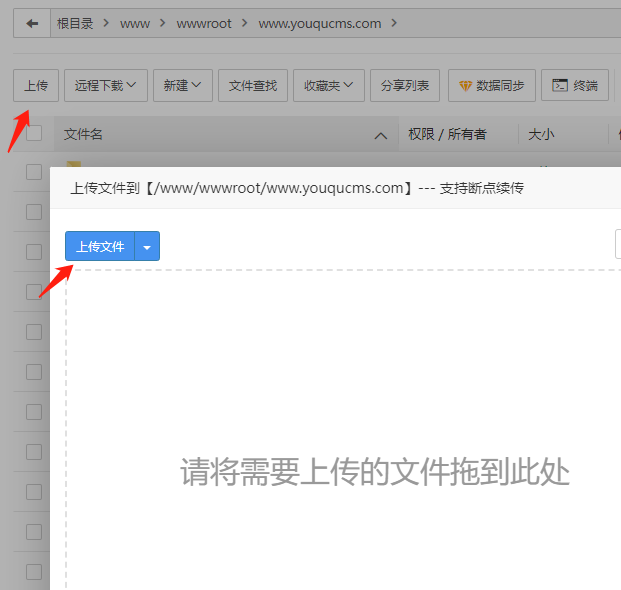Navigate to 根目录 in breadcrumb
Screen dimensions: 621x590
(x=75, y=23)
